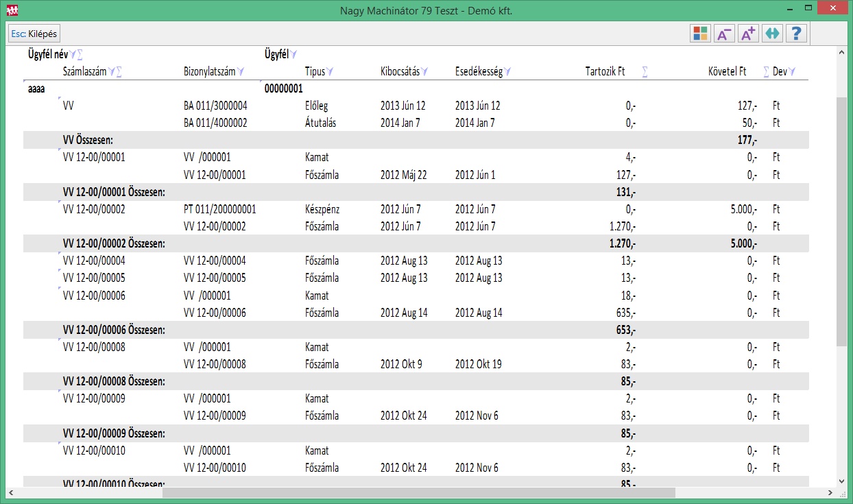Click the vertical scrollbar thumb
The height and width of the screenshot is (504, 853).
pos(841,219)
